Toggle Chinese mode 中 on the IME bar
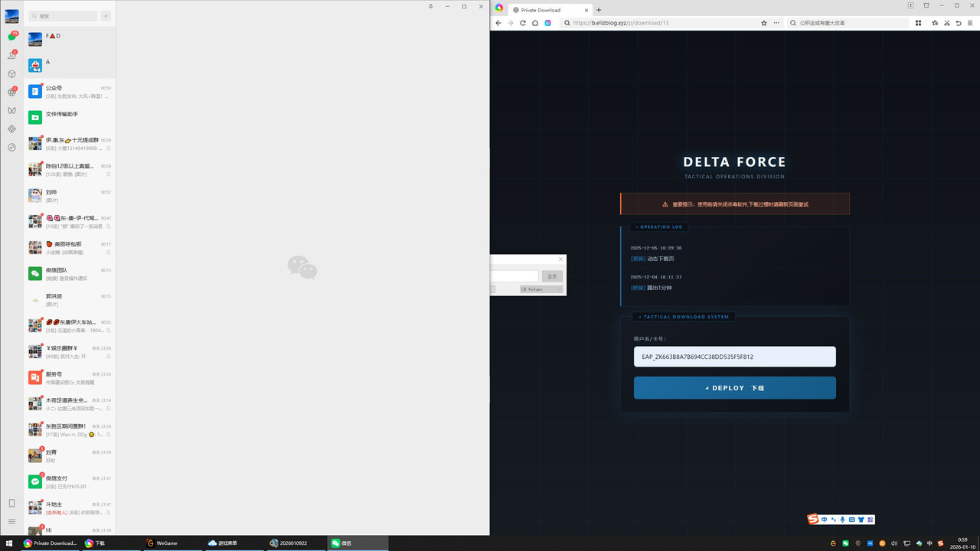Image resolution: width=980 pixels, height=551 pixels. 824,520
